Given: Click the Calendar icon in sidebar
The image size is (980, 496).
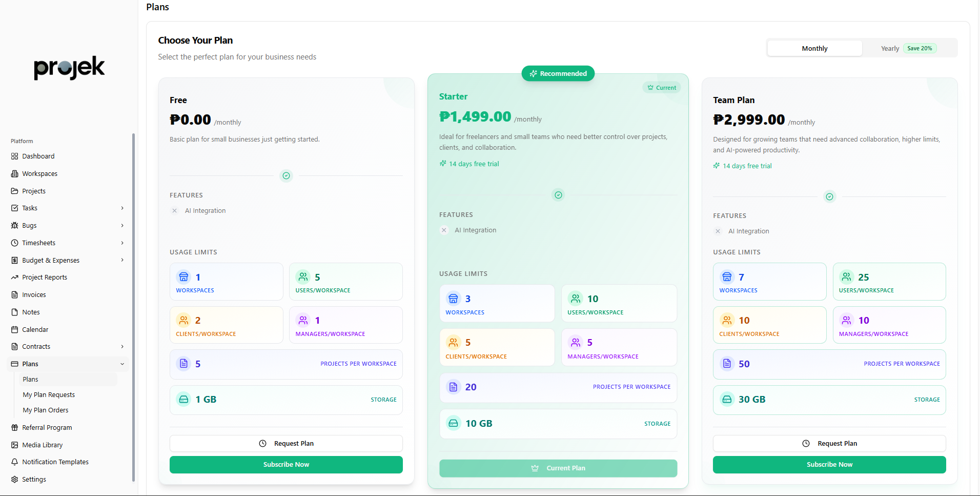Looking at the screenshot, I should (x=14, y=330).
